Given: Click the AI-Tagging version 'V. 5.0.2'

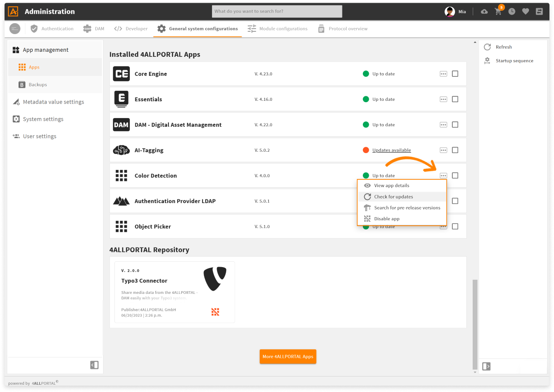Looking at the screenshot, I should [262, 150].
